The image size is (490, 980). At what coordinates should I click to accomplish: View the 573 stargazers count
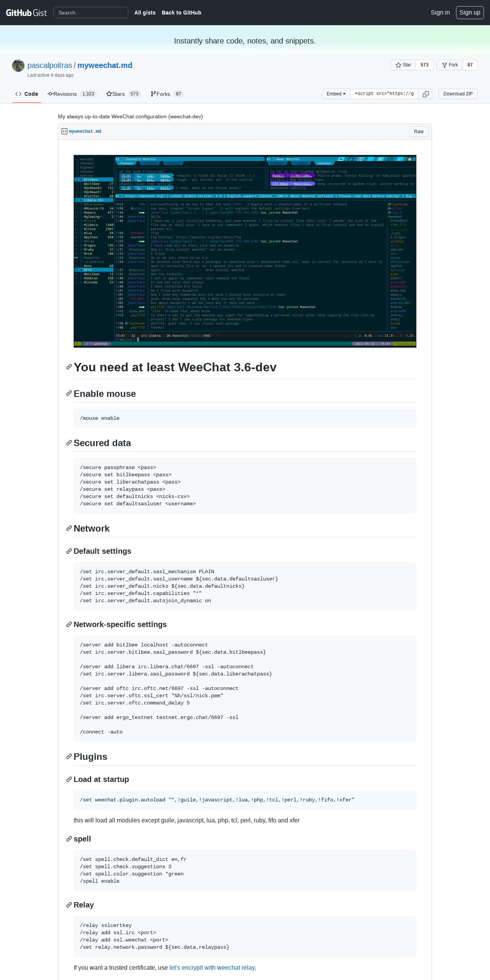(x=424, y=65)
